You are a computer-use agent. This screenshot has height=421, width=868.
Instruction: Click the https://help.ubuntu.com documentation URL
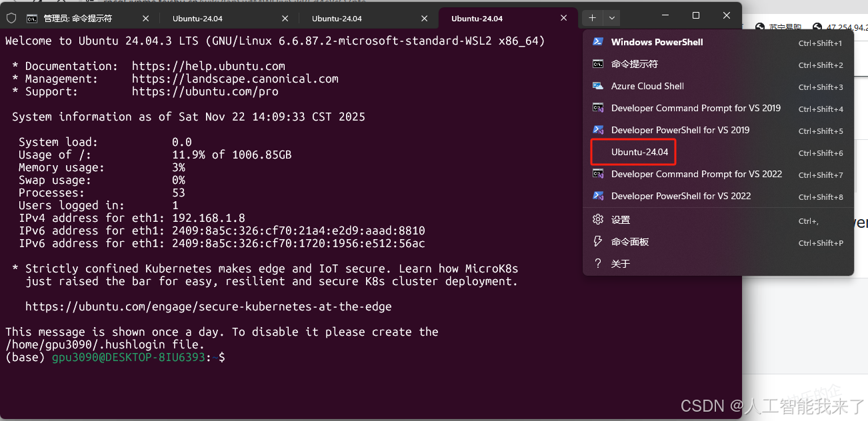pos(209,66)
